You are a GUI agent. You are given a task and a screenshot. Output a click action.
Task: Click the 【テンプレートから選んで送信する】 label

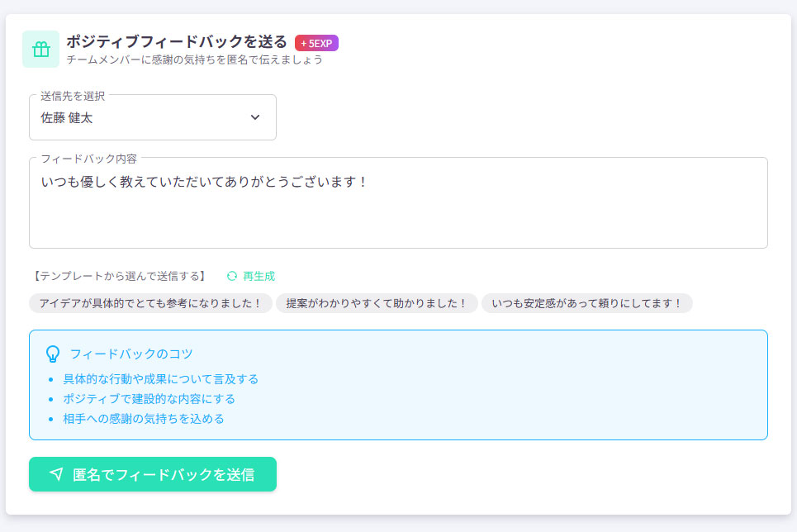pyautogui.click(x=120, y=276)
